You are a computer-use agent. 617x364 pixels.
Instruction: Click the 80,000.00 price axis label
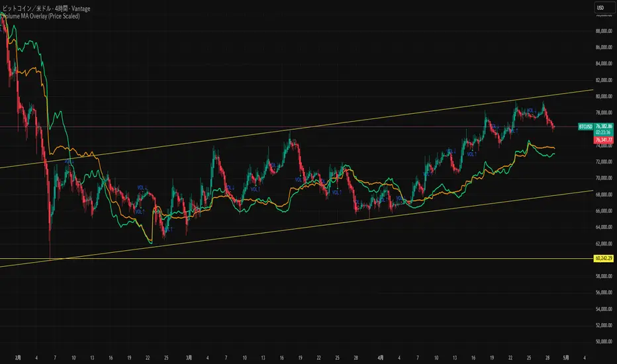coord(604,97)
